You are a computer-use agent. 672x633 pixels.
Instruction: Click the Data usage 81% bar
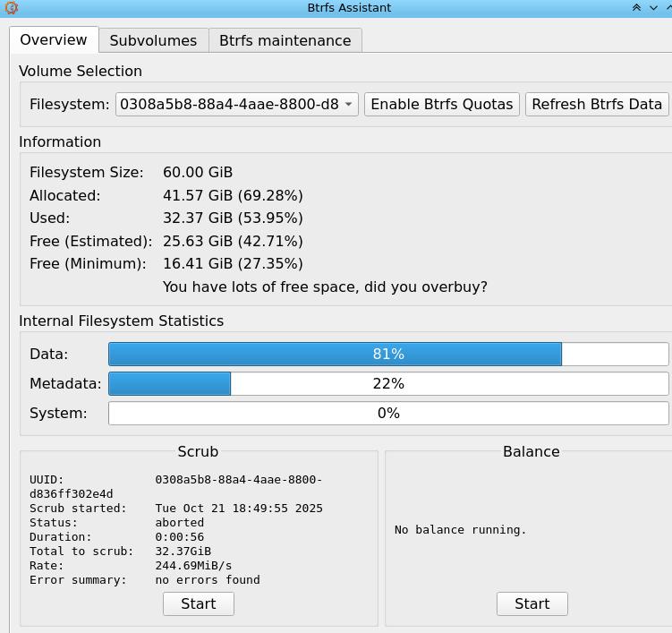coord(388,354)
